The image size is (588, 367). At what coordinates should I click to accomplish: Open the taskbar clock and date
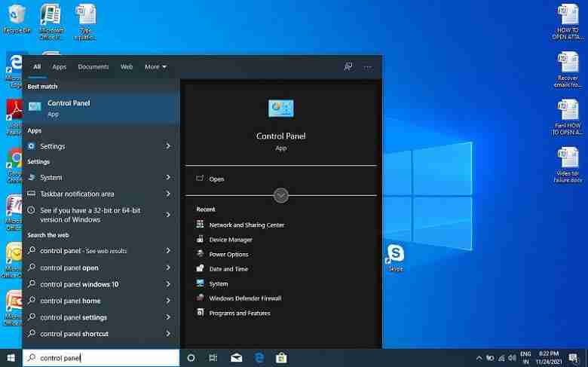pyautogui.click(x=549, y=358)
